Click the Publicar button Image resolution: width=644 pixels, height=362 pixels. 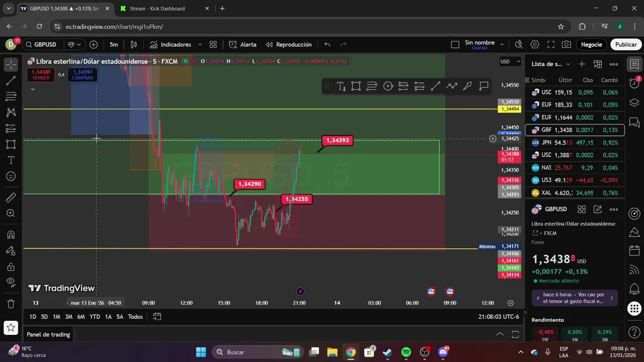626,44
